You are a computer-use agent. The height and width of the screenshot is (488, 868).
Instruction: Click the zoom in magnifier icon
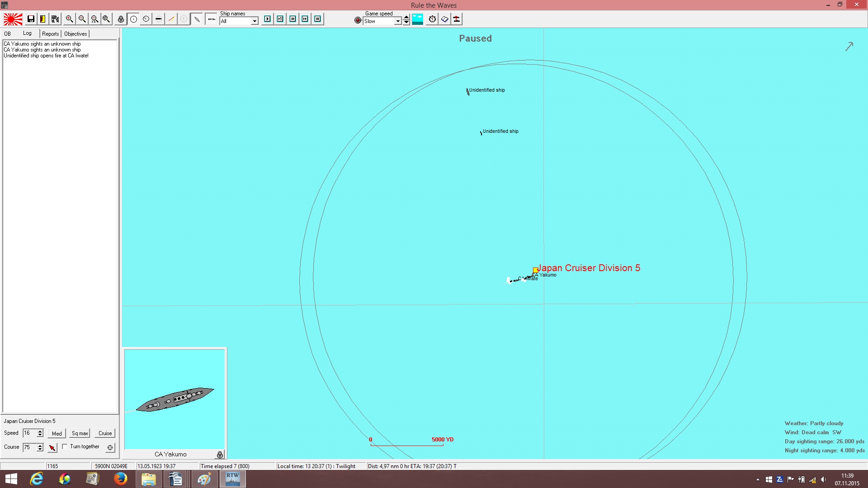(69, 19)
